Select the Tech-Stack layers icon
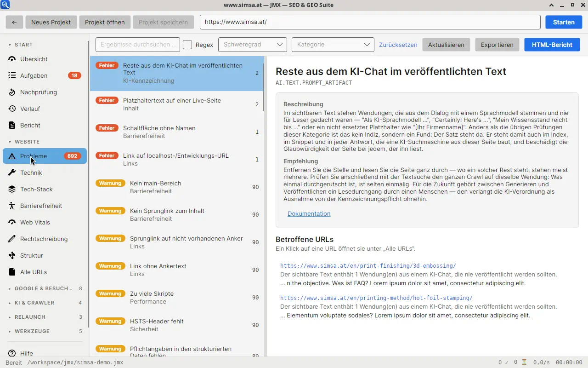Viewport: 588px width, 368px height. tap(12, 189)
